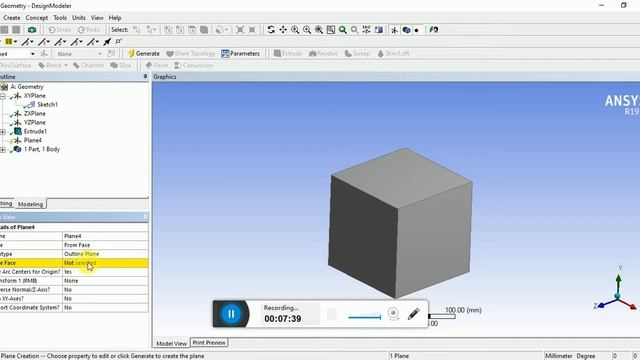Click the Extrude tool
This screenshot has width=640, height=360.
pos(288,53)
